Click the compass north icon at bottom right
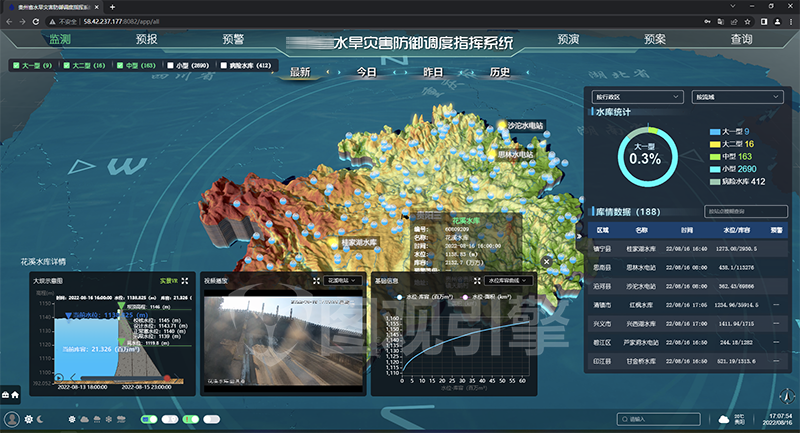 click(787, 395)
